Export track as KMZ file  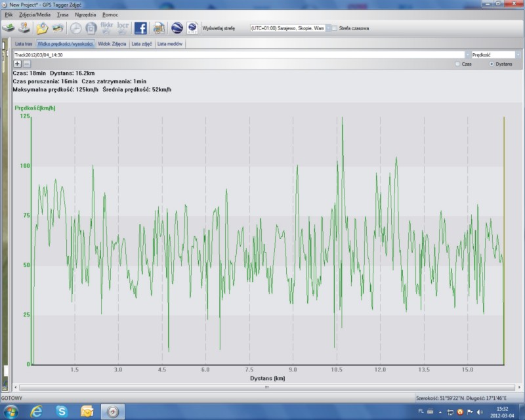(x=192, y=28)
